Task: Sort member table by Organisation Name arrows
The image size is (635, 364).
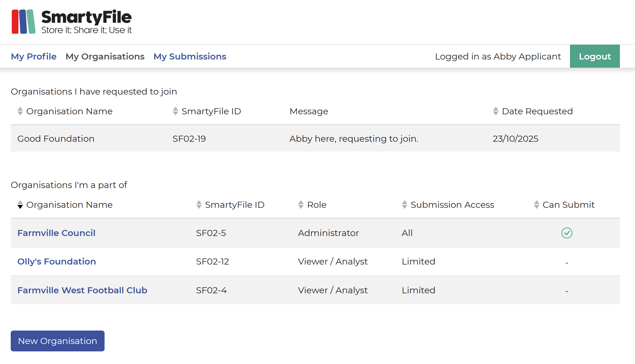Action: tap(20, 205)
